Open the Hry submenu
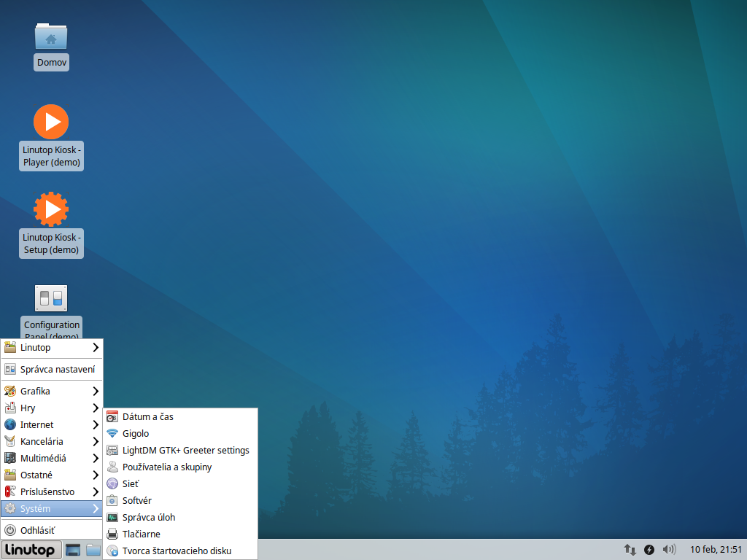Viewport: 747px width, 560px height. coord(52,408)
